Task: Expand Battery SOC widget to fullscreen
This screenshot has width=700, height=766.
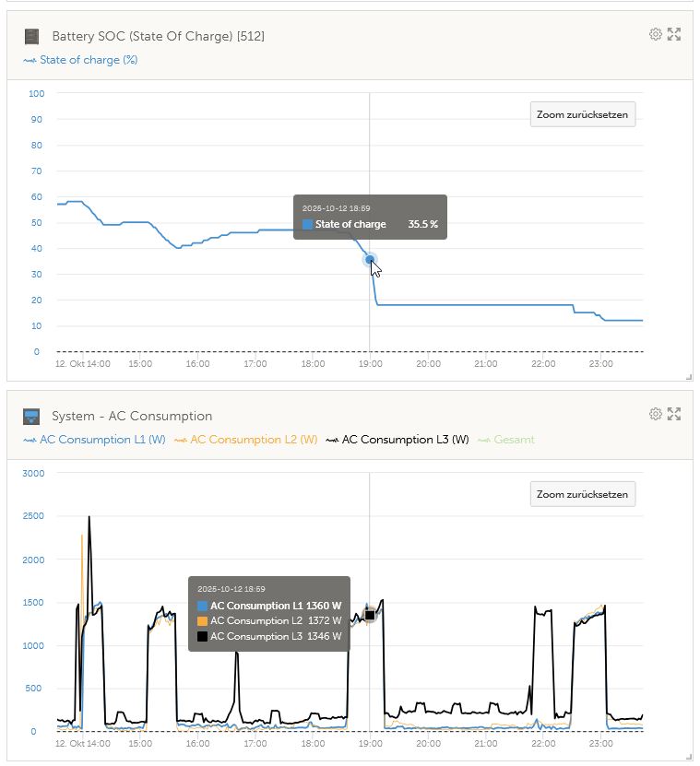Action: 674,34
